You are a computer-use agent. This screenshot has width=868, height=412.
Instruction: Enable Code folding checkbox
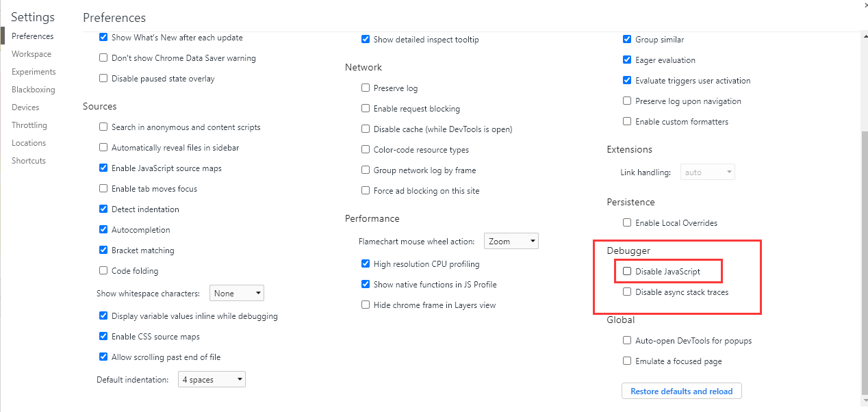(x=103, y=271)
